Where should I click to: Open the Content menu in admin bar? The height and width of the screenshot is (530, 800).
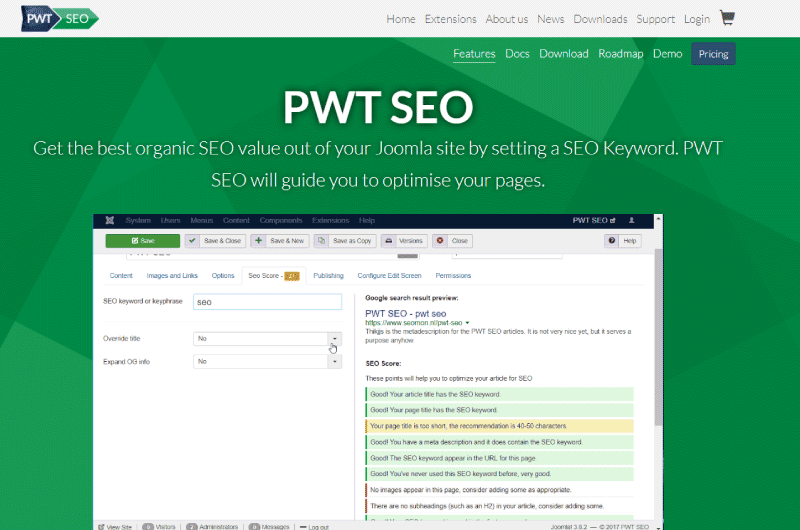(x=236, y=220)
